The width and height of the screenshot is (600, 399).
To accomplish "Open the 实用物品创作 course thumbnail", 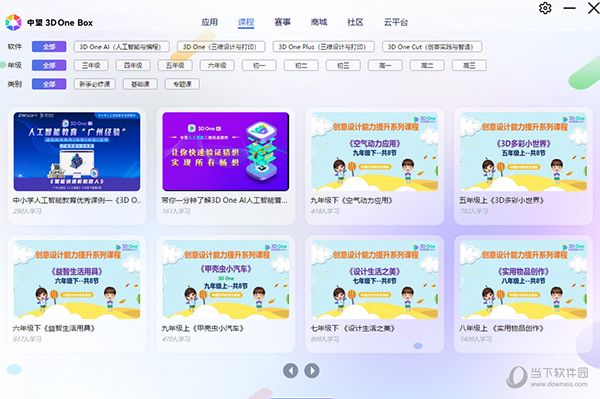I will pyautogui.click(x=523, y=280).
